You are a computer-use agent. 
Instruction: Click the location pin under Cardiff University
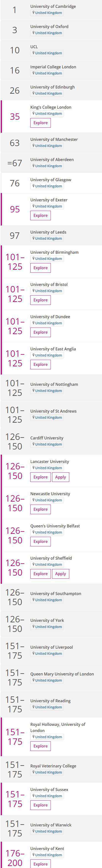pos(33,444)
